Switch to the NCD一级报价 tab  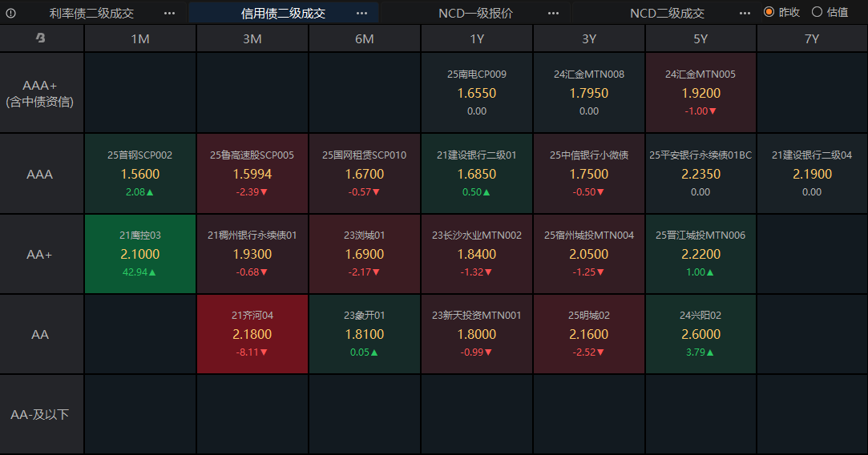pyautogui.click(x=475, y=13)
